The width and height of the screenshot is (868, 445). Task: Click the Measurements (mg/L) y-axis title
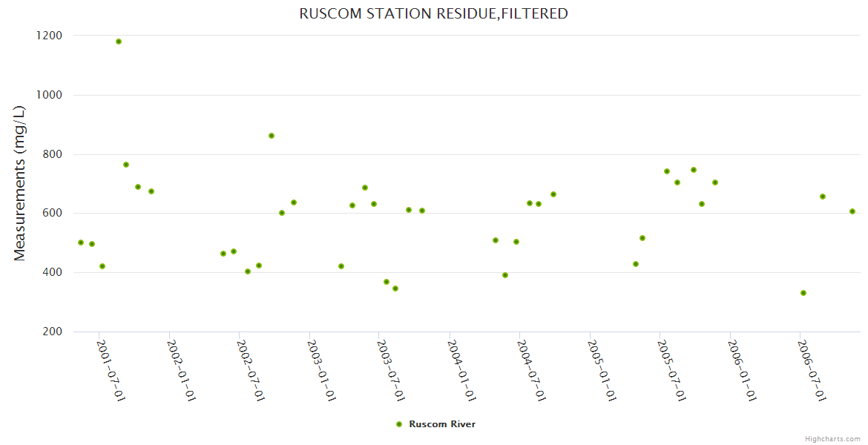[20, 183]
